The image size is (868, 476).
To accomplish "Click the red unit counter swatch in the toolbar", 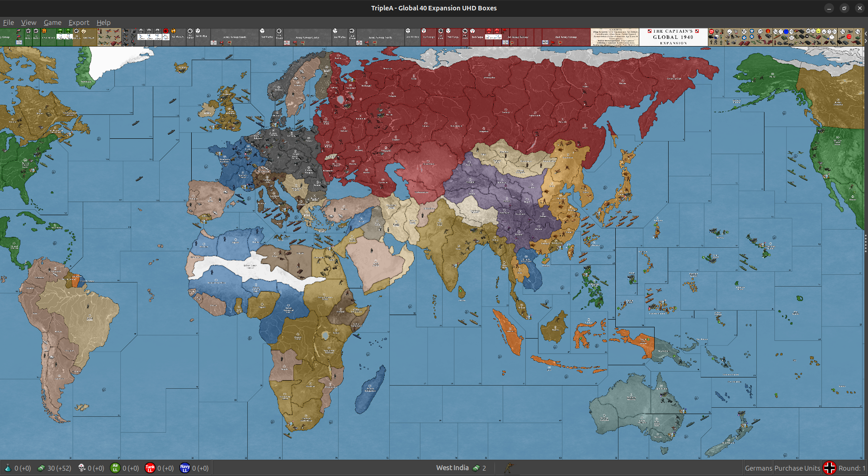I will point(712,32).
